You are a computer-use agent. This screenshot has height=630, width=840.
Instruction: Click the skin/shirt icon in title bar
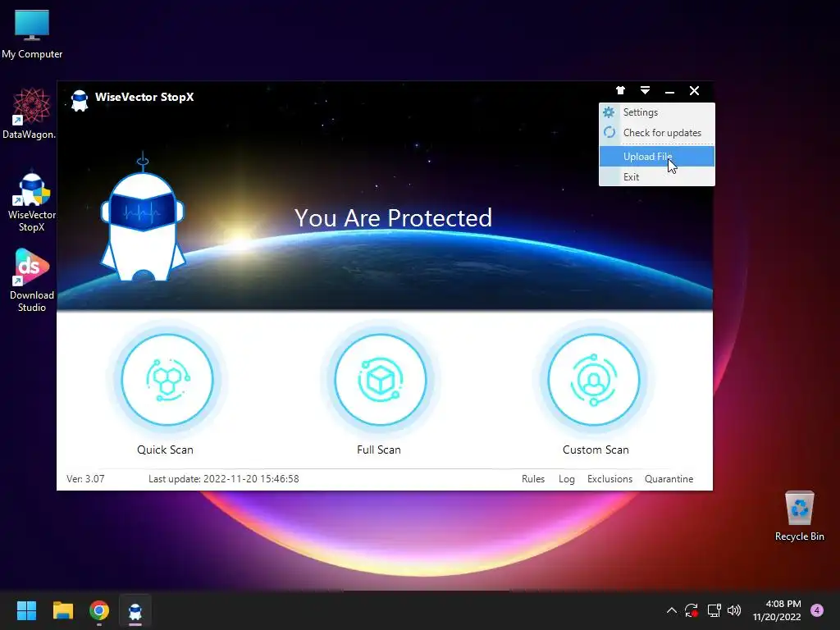620,90
